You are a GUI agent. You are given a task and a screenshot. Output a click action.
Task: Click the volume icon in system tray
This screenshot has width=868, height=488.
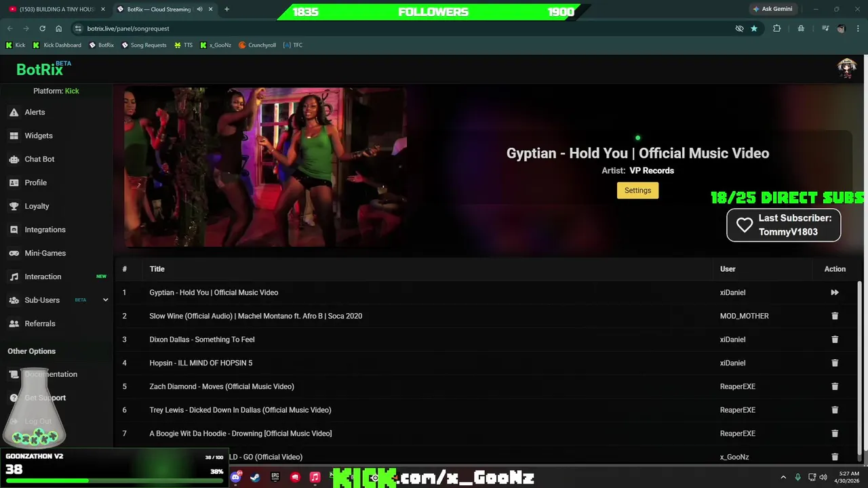click(x=823, y=477)
